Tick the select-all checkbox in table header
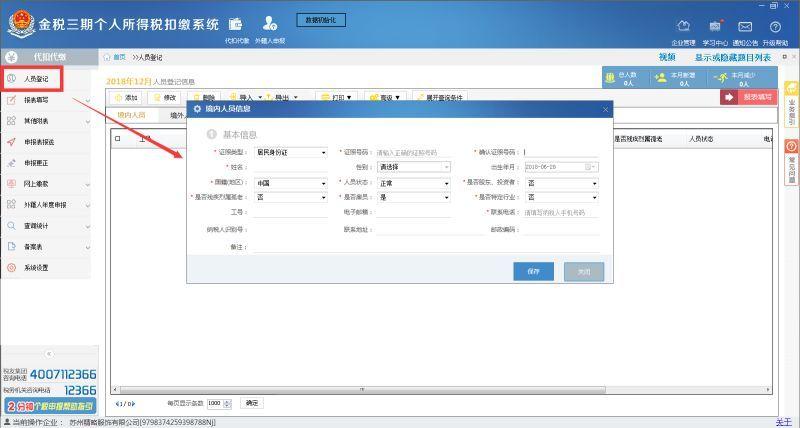Screen dimensions: 800x428 118,139
